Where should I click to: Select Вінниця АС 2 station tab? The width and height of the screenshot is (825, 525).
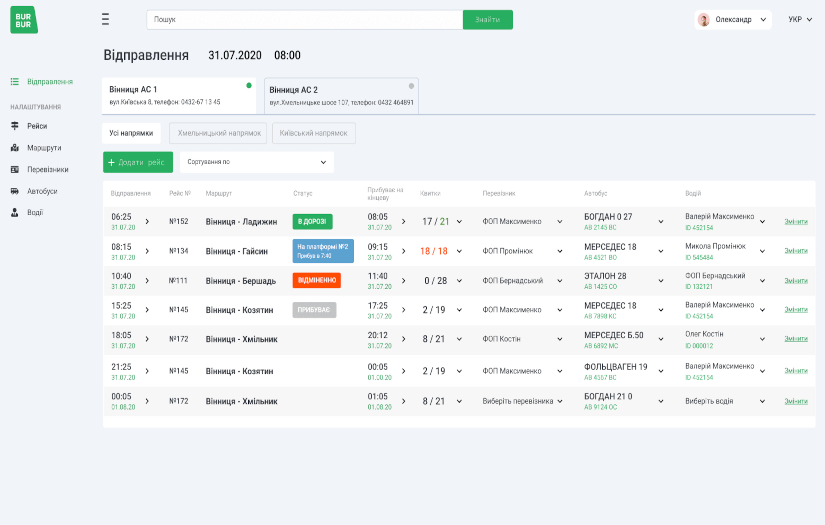(341, 96)
